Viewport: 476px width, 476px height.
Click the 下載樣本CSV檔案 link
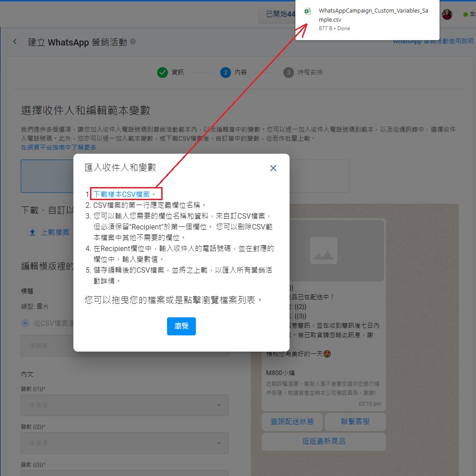pos(124,194)
